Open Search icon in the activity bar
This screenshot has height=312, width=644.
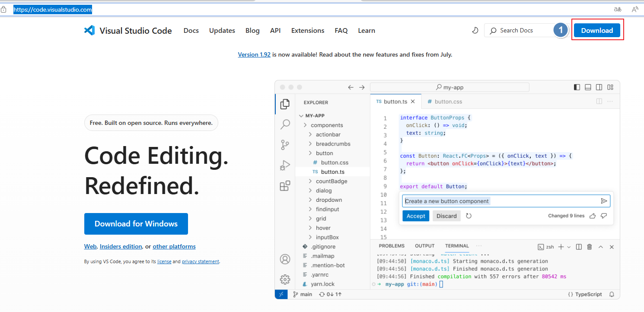tap(285, 124)
